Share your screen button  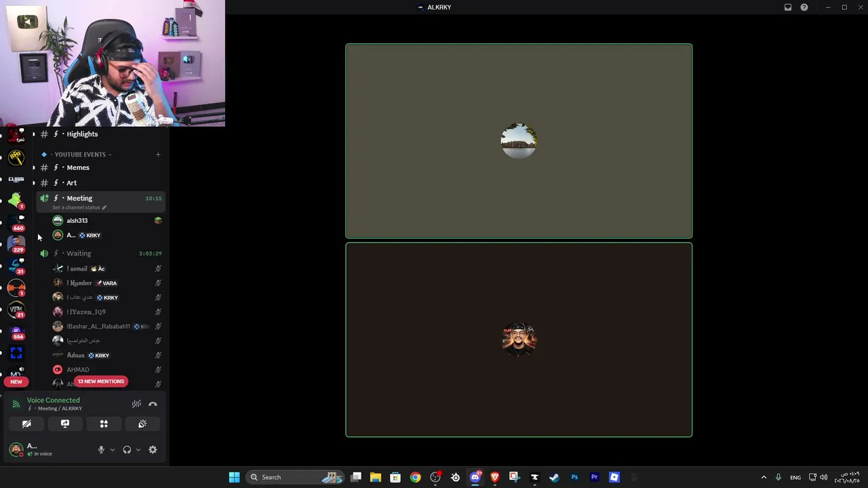click(65, 424)
